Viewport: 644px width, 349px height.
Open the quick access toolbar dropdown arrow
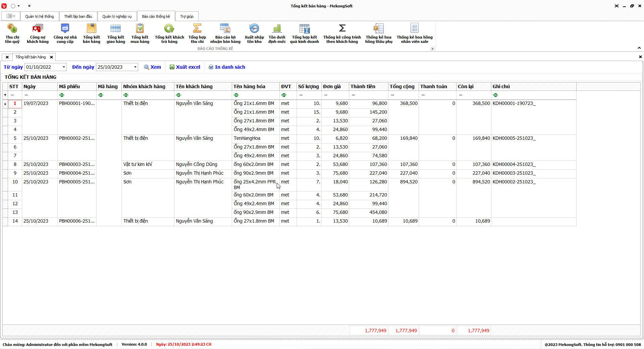click(x=29, y=6)
